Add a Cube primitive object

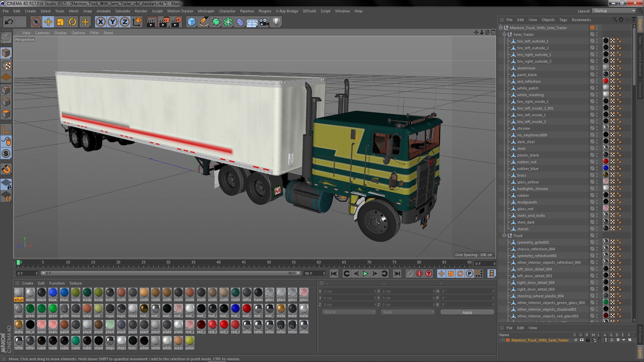[x=192, y=22]
